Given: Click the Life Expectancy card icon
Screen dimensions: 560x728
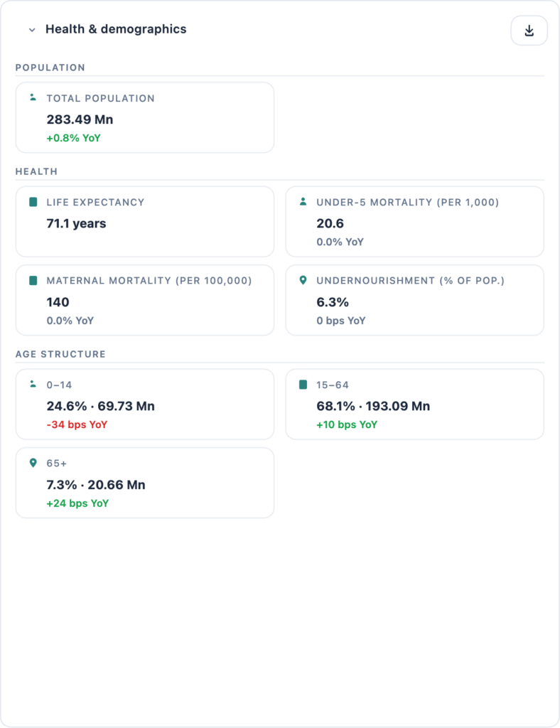Looking at the screenshot, I should (33, 202).
